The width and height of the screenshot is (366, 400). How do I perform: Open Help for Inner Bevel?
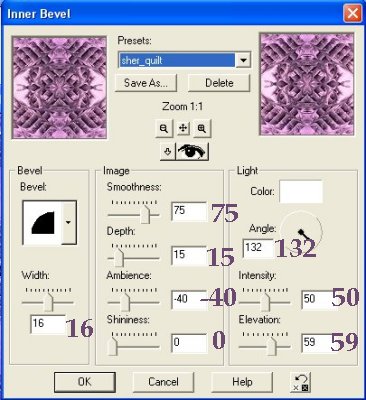(242, 382)
